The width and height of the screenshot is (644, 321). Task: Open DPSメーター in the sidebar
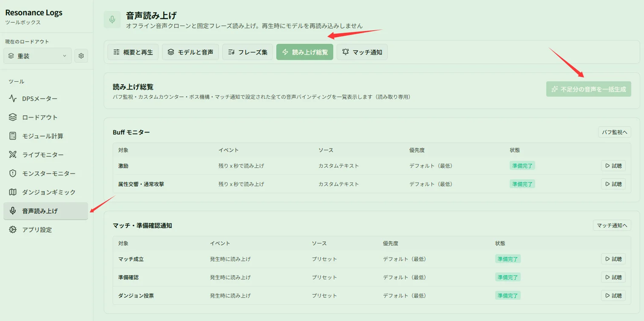click(45, 99)
